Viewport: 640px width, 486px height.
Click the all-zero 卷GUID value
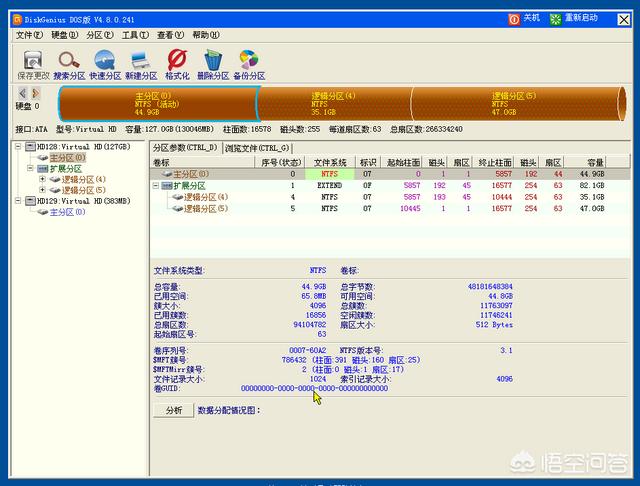point(314,388)
